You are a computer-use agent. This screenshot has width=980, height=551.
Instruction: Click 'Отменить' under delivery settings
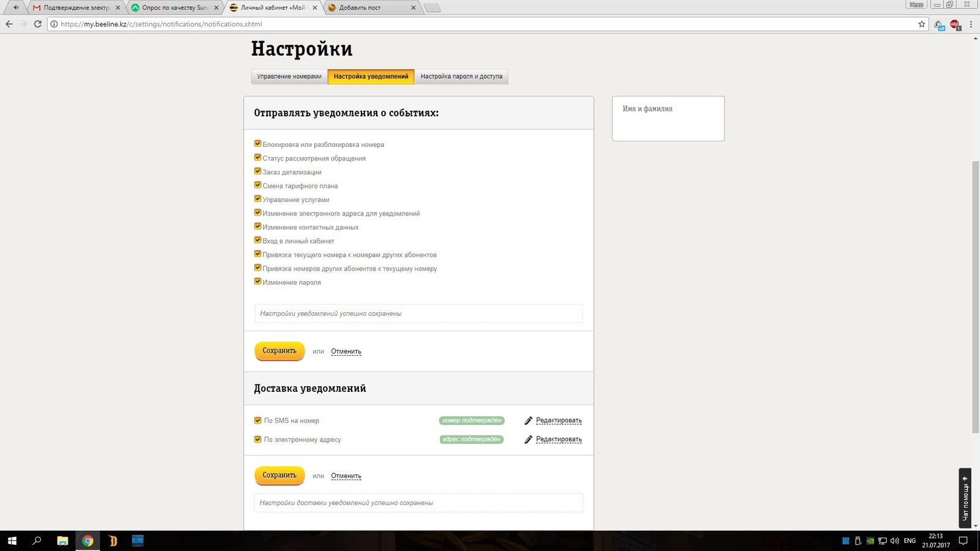coord(346,476)
